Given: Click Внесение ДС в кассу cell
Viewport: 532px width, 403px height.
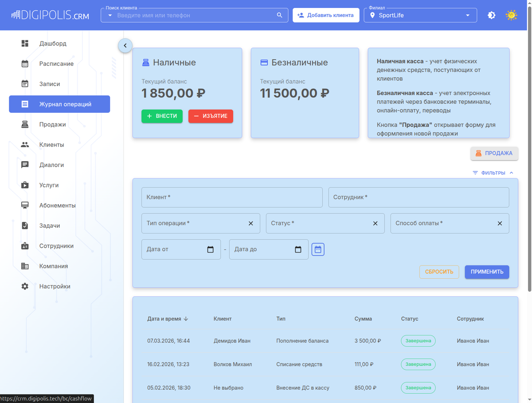Looking at the screenshot, I should tap(303, 388).
